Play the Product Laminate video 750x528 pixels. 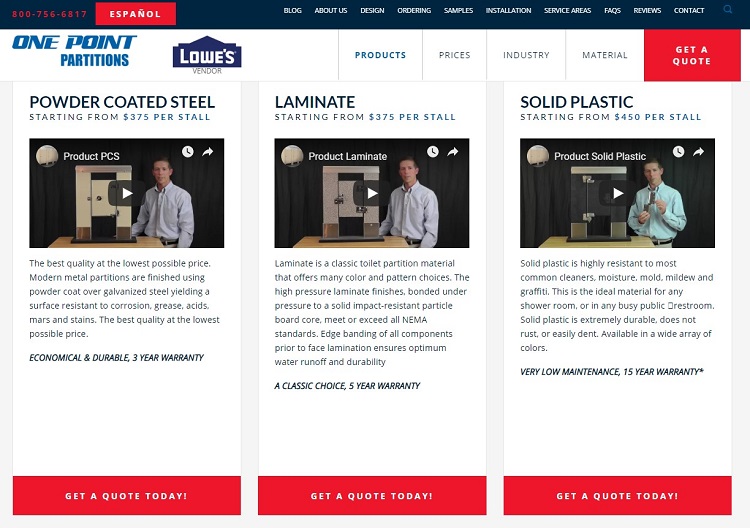pyautogui.click(x=372, y=193)
